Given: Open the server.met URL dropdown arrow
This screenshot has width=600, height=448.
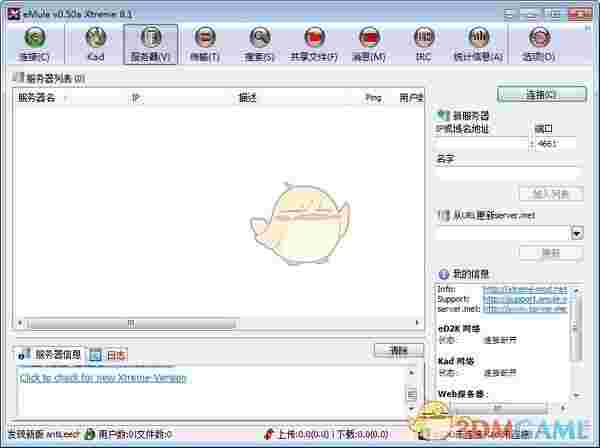Looking at the screenshot, I should point(577,233).
